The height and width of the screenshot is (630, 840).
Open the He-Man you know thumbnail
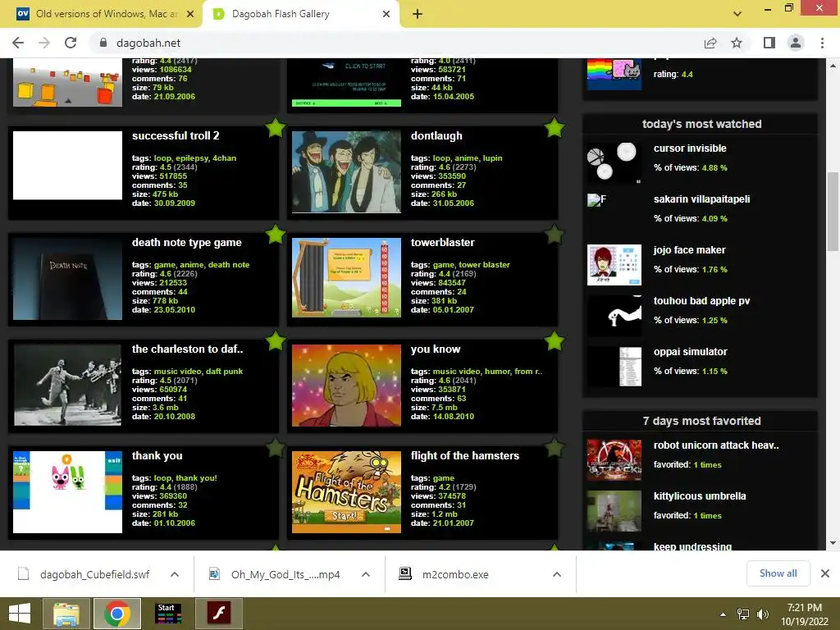point(346,386)
